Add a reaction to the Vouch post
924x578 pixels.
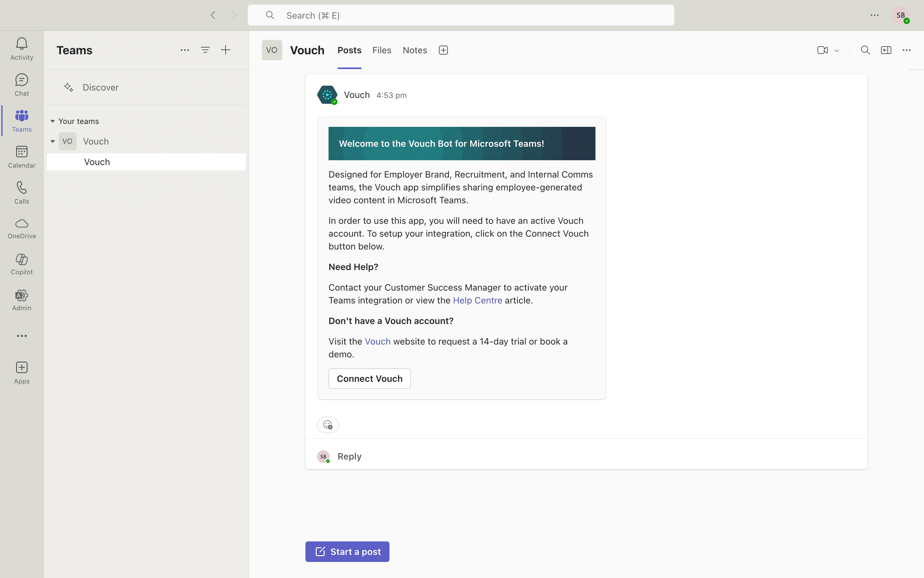pos(328,425)
